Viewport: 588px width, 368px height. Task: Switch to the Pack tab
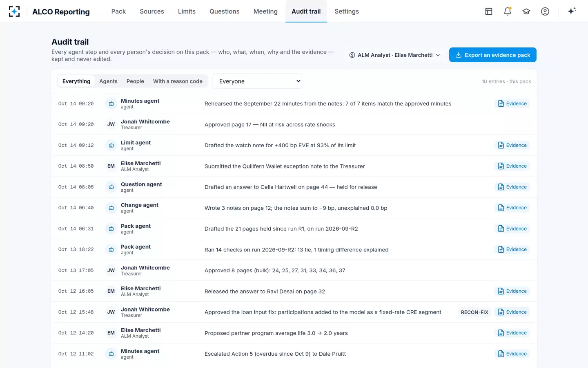tap(118, 11)
